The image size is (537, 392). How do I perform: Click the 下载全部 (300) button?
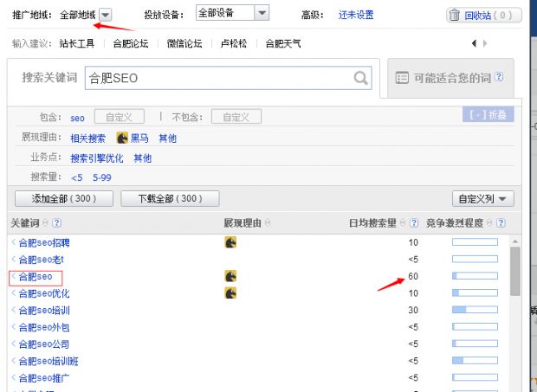pos(170,199)
